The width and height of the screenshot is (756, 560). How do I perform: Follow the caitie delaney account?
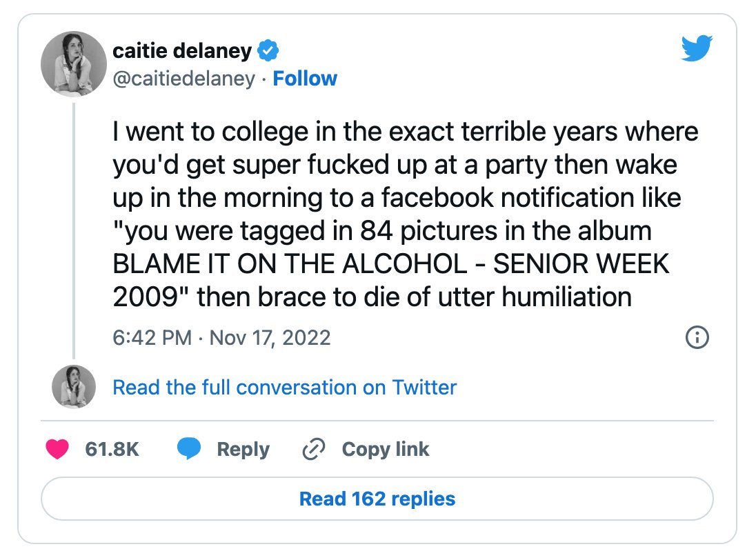pos(305,79)
